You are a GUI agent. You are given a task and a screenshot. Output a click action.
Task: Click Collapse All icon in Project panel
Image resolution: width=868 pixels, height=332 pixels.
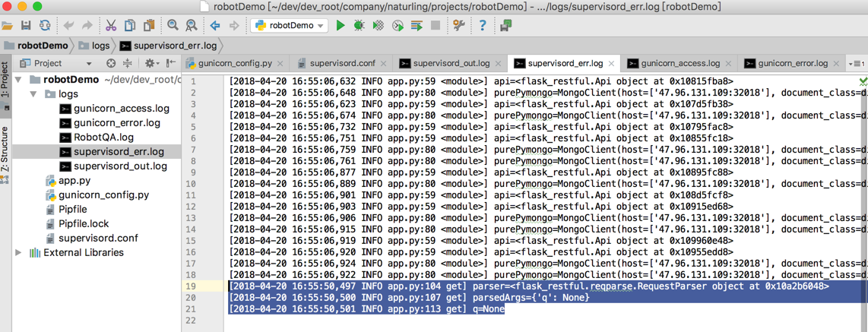tap(128, 63)
